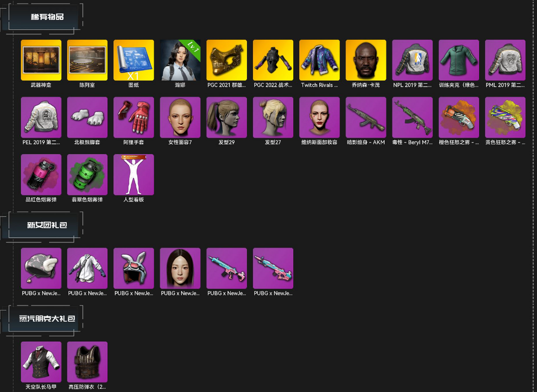Open the 图纸 blueprint item
Viewport: 537px width, 392px height.
tap(134, 60)
